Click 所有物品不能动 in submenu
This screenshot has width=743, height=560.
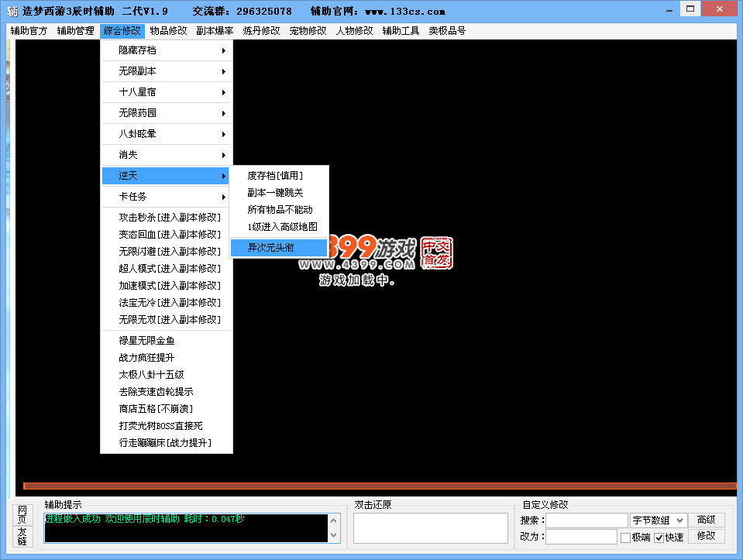point(279,209)
